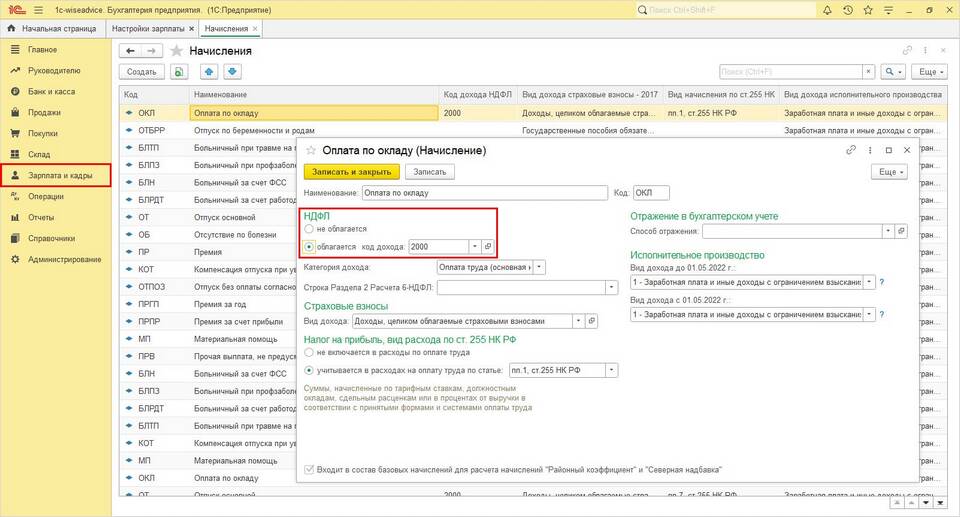Move item up with blue up arrow
The width and height of the screenshot is (960, 517).
pos(209,72)
